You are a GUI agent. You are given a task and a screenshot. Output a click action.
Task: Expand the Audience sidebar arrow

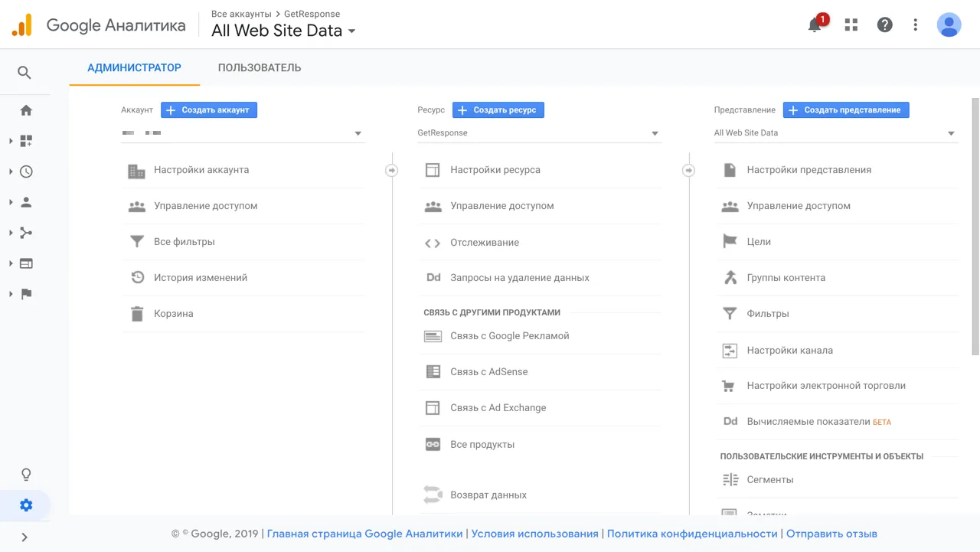click(x=11, y=202)
